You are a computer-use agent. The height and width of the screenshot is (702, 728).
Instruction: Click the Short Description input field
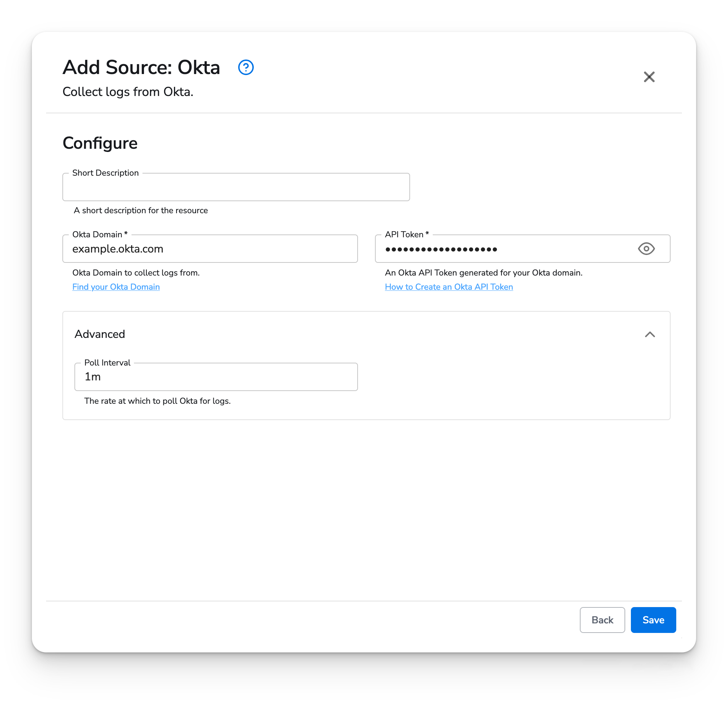[236, 187]
